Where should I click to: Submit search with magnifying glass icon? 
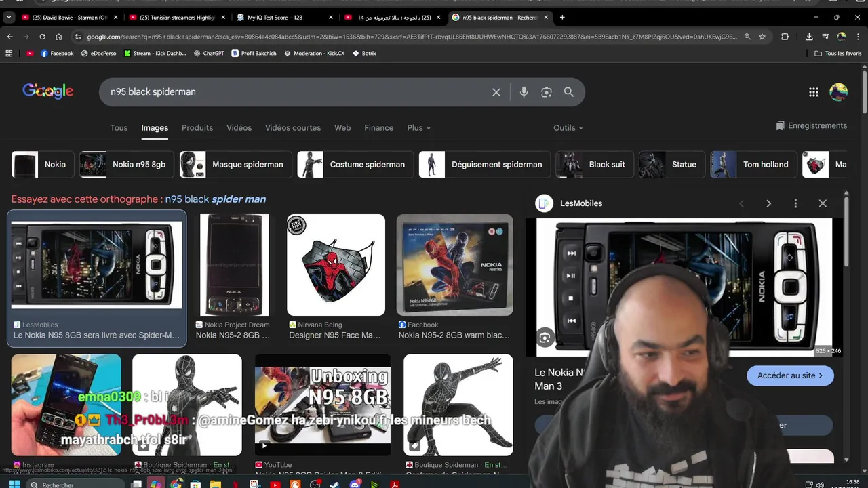[x=569, y=92]
